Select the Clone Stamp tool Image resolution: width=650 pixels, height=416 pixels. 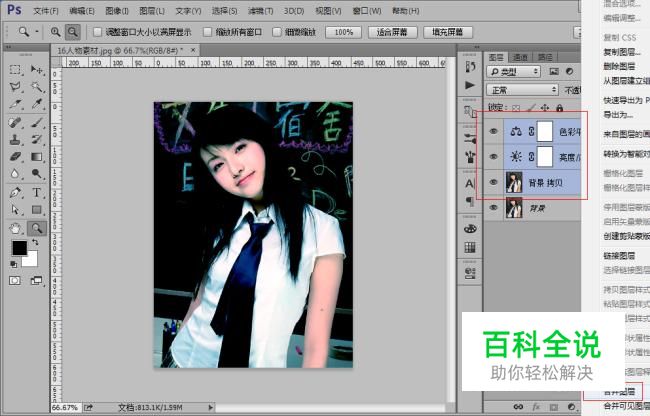click(15, 139)
